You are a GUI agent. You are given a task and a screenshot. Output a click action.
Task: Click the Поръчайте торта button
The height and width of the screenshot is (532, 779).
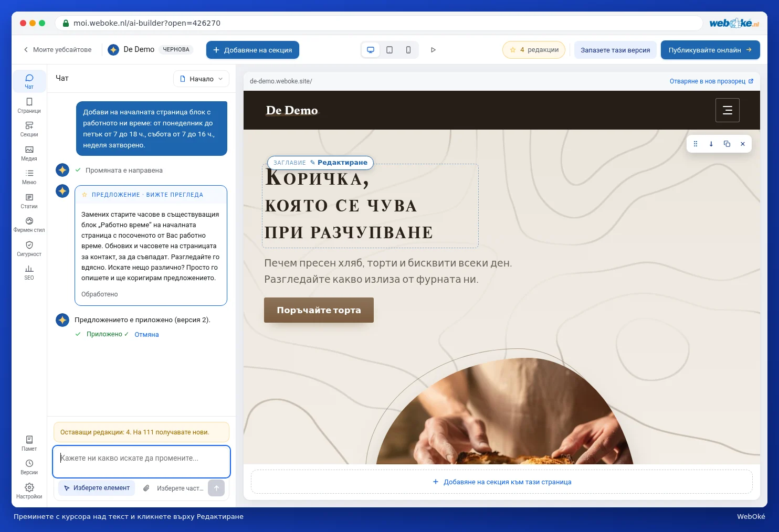point(319,310)
